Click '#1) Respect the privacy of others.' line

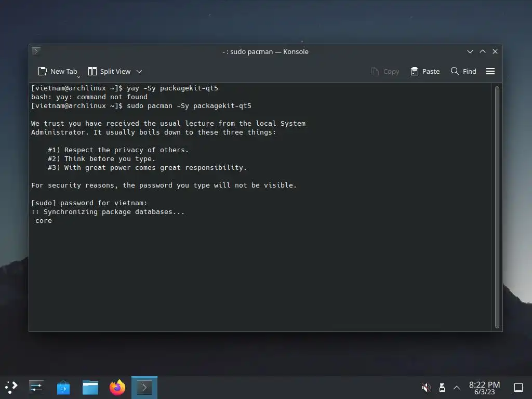118,150
